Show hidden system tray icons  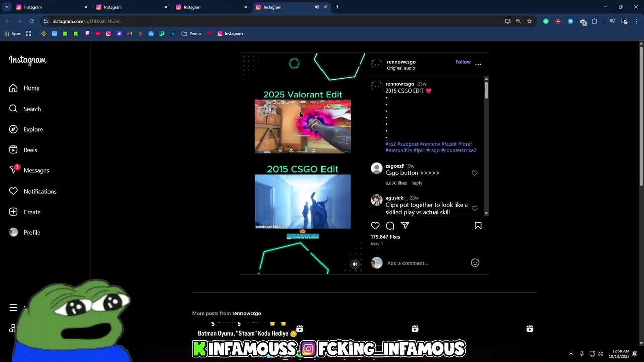coord(571,354)
